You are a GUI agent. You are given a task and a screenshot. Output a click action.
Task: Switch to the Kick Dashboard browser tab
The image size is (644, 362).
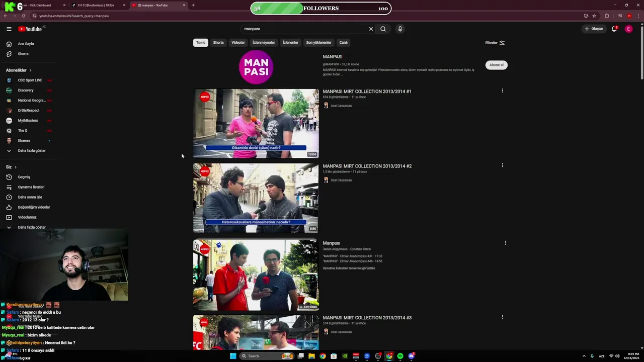[38, 5]
